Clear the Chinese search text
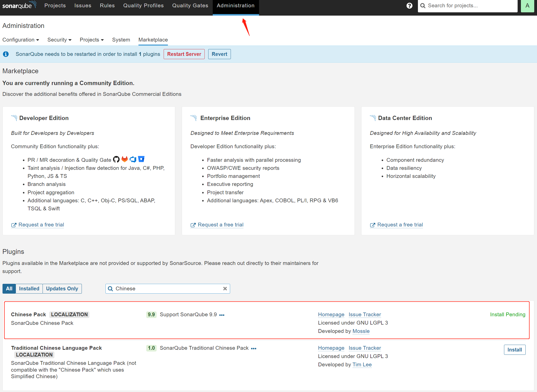Image resolution: width=537 pixels, height=392 pixels. pyautogui.click(x=225, y=289)
